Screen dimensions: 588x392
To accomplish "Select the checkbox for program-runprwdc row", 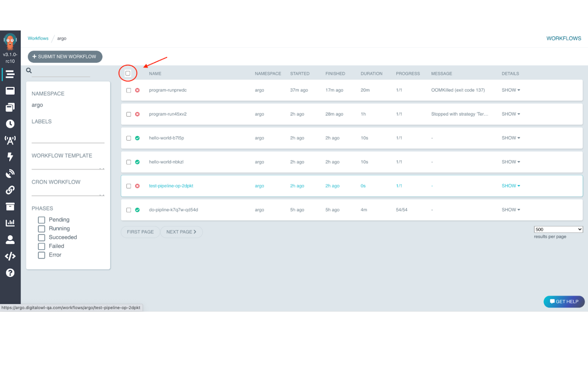I will 128,90.
